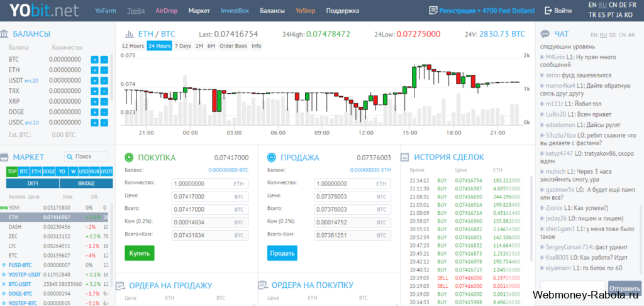The width and height of the screenshot is (644, 306).
Task: Click the sell Цена input field
Action: tap(352, 197)
